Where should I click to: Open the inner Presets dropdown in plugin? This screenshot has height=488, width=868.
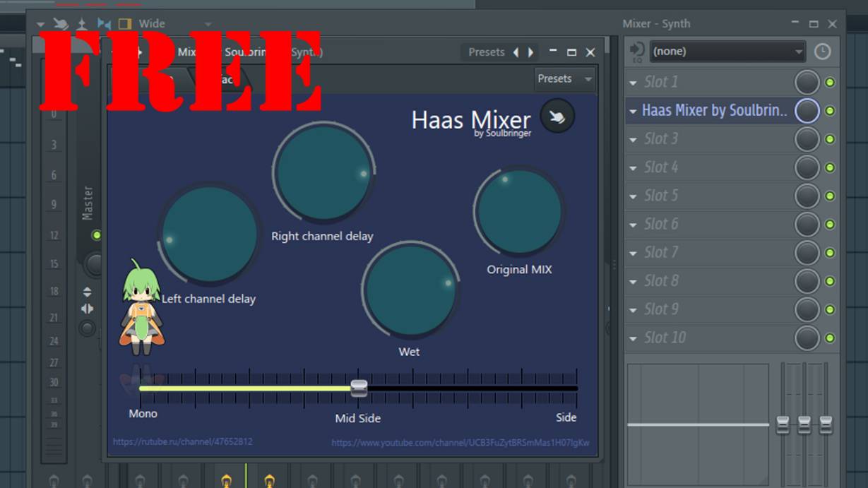[x=564, y=79]
